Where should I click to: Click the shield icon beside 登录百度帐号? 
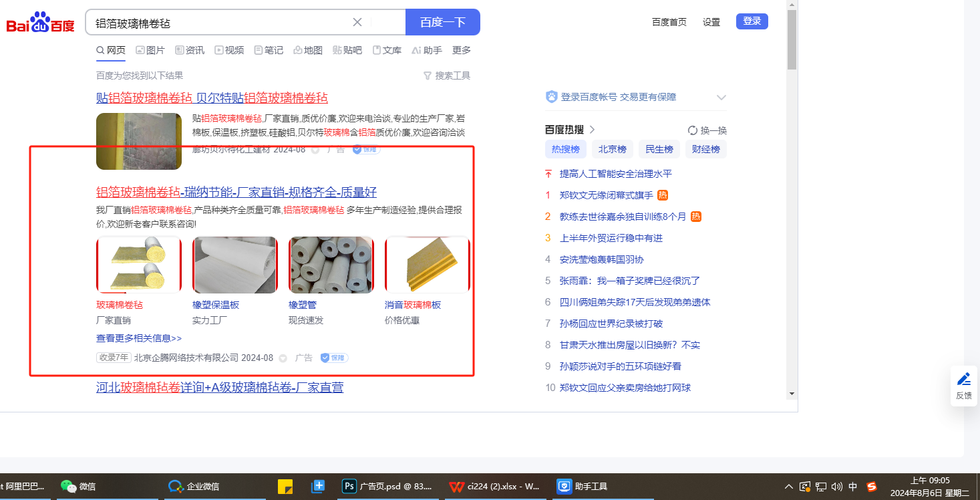coord(551,97)
